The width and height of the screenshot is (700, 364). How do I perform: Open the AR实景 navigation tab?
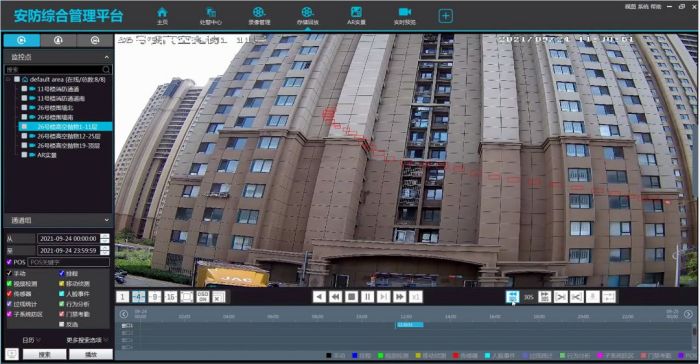click(x=356, y=16)
